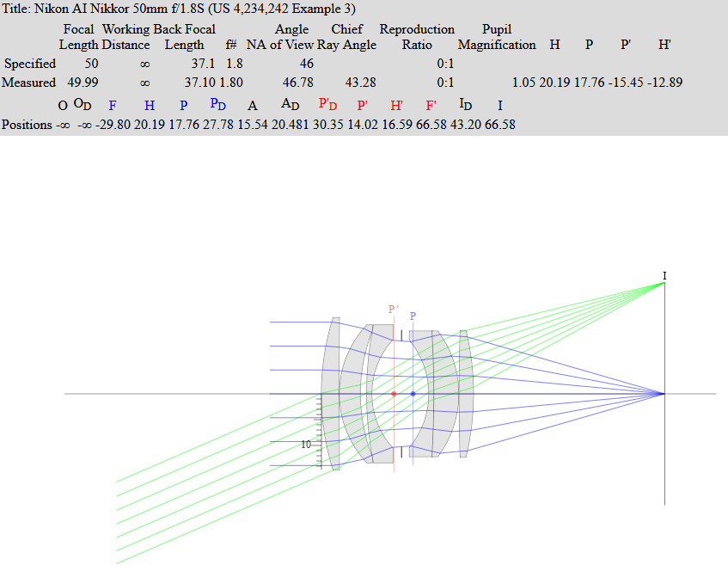Viewport: 728px width, 577px height.
Task: Click the Measured reproduction ratio 0:1
Action: click(445, 83)
